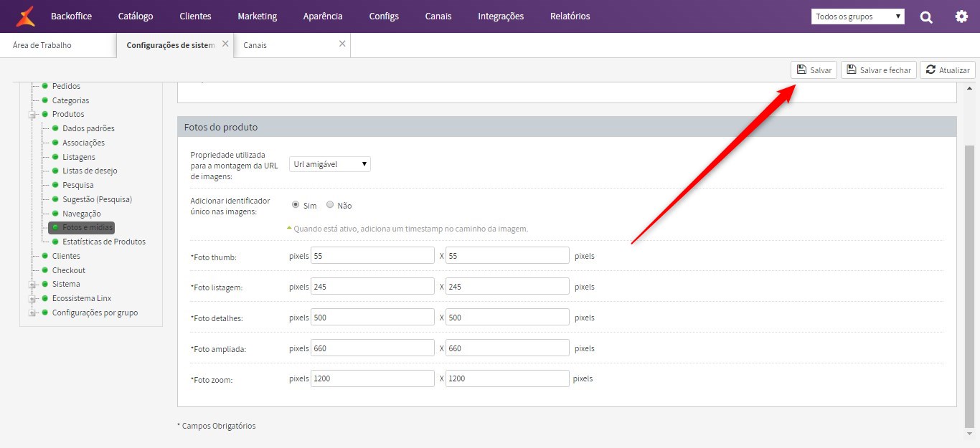
Task: Click Foto thumb width field
Action: pos(372,256)
